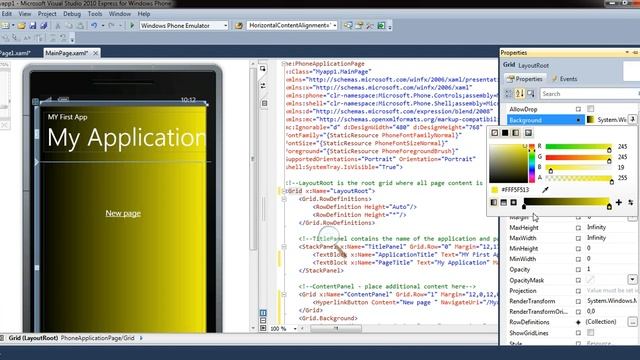Close the MainPage.xaml tab
The height and width of the screenshot is (360, 640).
[x=95, y=53]
